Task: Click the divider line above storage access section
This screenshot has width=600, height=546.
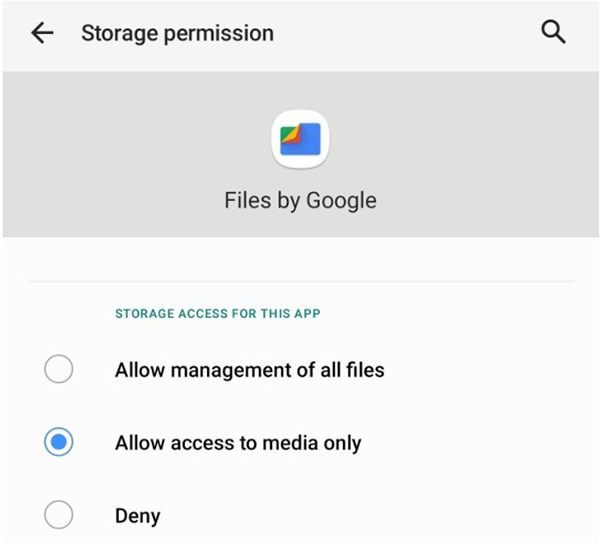Action: pyautogui.click(x=300, y=281)
